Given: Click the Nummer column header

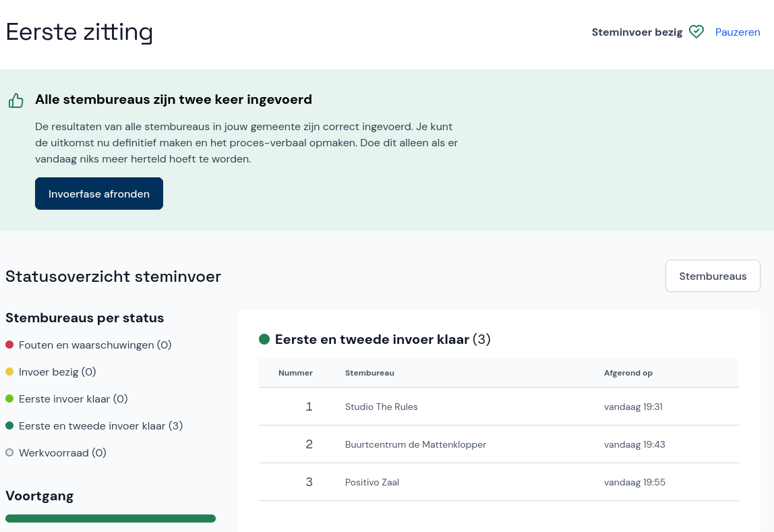Looking at the screenshot, I should pyautogui.click(x=295, y=373).
